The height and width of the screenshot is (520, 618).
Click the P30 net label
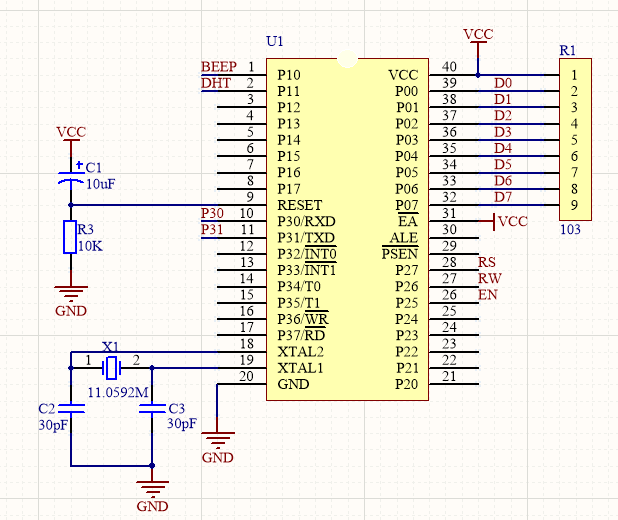(x=212, y=213)
